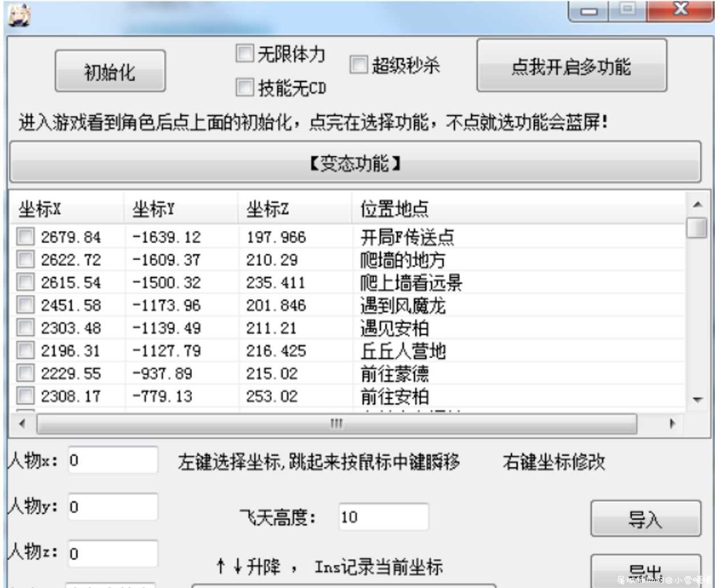Select the Z value 215.02
The height and width of the screenshot is (588, 715).
tap(271, 374)
